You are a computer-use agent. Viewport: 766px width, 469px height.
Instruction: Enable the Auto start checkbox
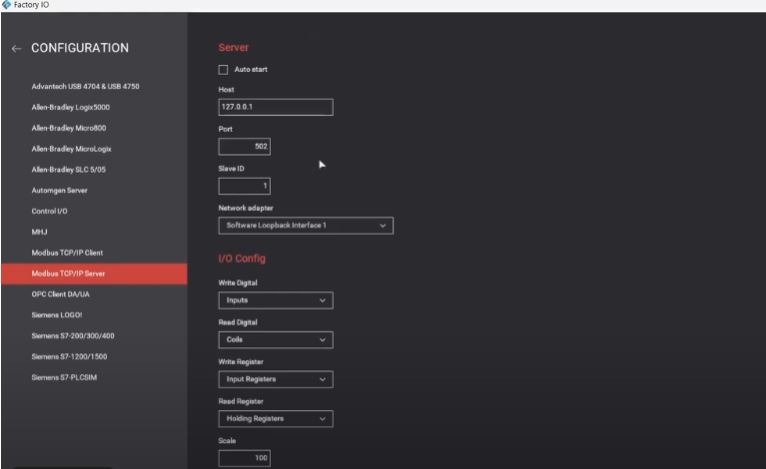[x=223, y=69]
